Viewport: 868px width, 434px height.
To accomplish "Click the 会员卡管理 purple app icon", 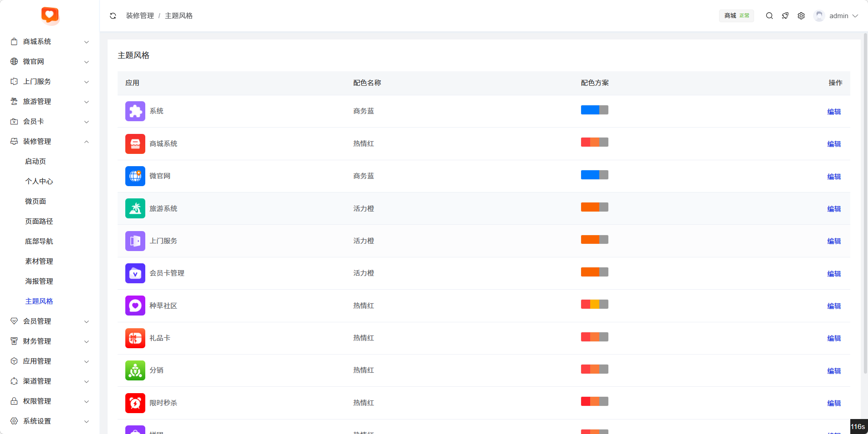I will (x=135, y=273).
